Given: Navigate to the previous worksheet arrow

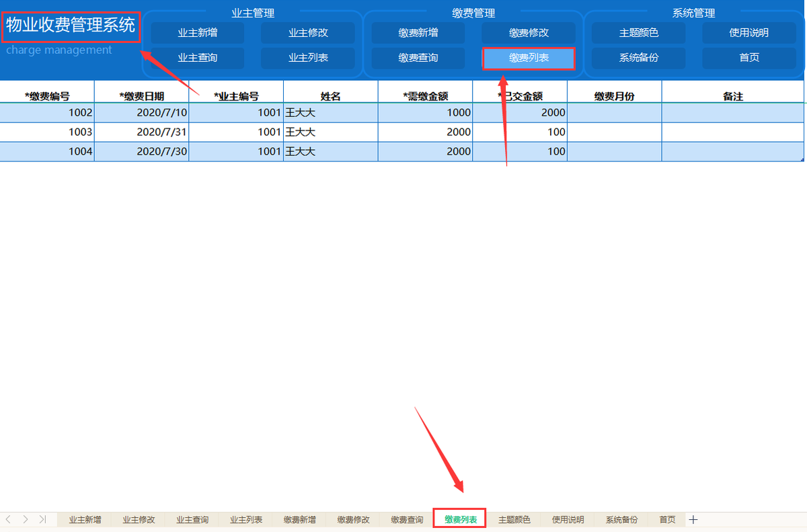Looking at the screenshot, I should [x=9, y=519].
